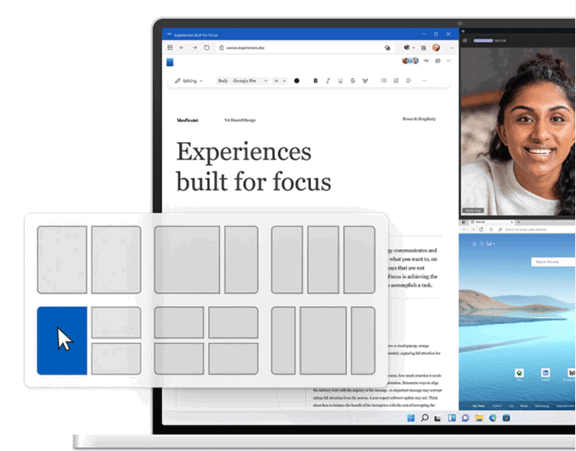Image resolution: width=576 pixels, height=451 pixels.
Task: Go back with the browser back arrow
Action: tap(182, 47)
